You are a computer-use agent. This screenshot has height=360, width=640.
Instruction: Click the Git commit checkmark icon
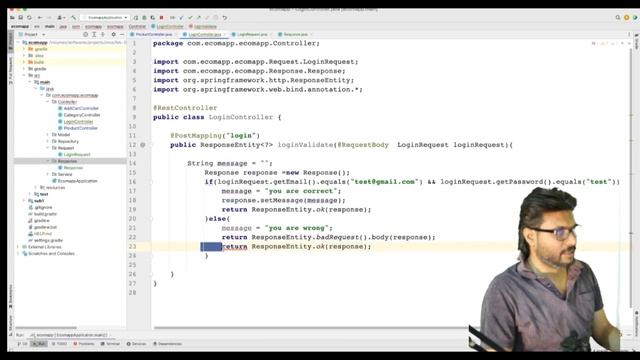point(181,18)
